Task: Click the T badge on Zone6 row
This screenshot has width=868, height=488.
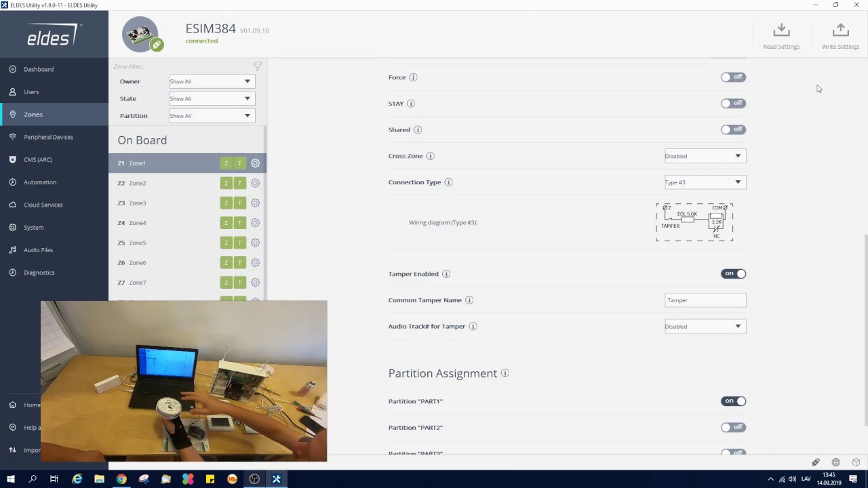Action: [x=239, y=262]
